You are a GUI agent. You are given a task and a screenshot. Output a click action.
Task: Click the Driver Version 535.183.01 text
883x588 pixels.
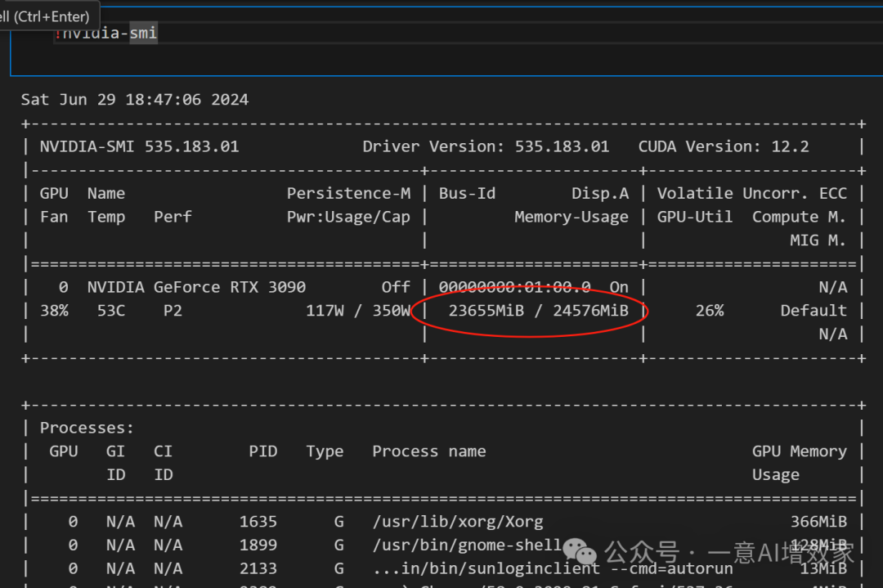[486, 147]
